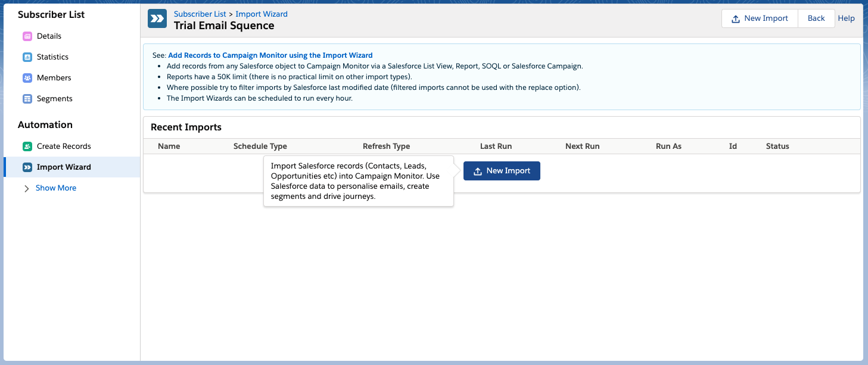Click the Subscriber List breadcrumb link
868x365 pixels.
pos(200,14)
